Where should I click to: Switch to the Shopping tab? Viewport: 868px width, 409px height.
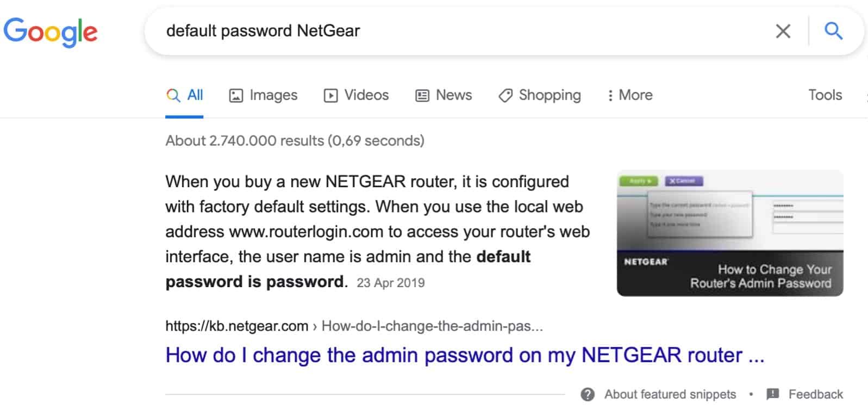[549, 95]
